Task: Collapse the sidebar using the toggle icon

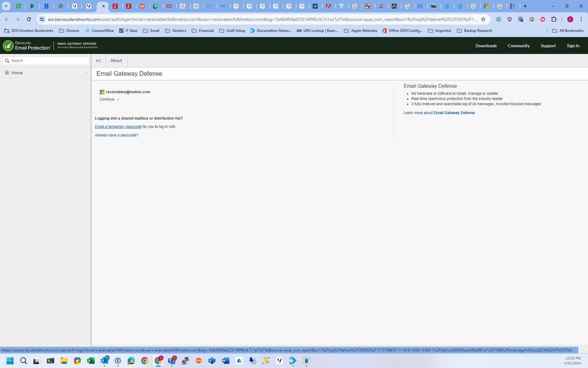Action: pyautogui.click(x=99, y=61)
